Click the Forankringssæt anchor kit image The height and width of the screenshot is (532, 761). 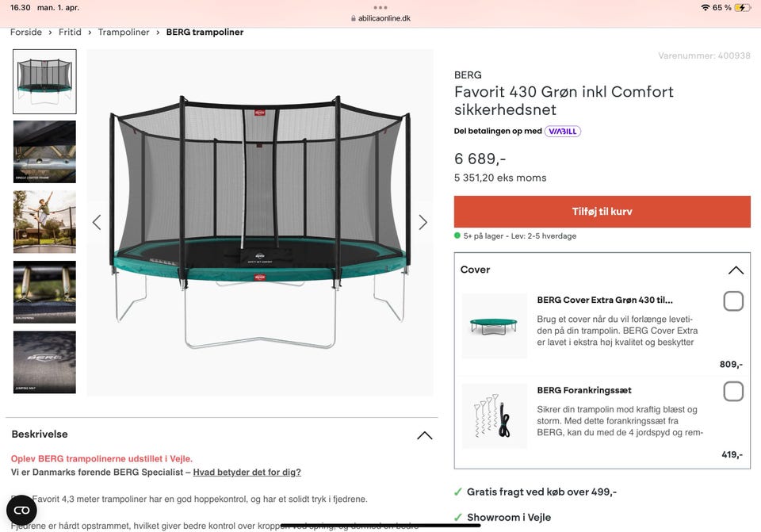pos(494,416)
